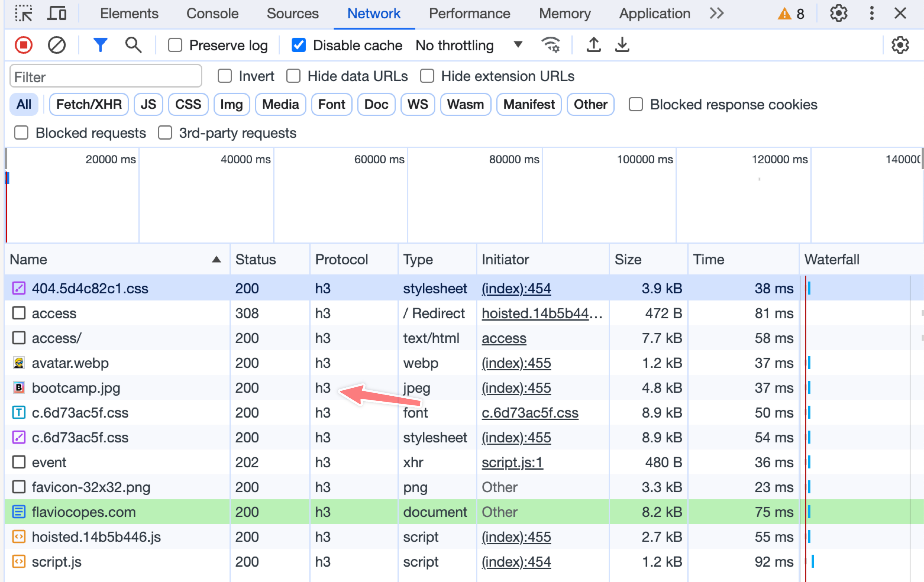Open the Performance tab

tap(469, 14)
